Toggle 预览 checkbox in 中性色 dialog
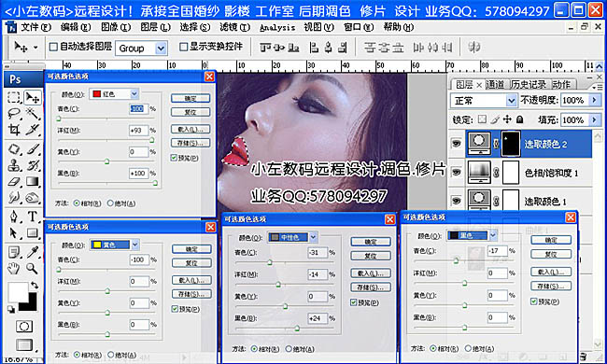The height and width of the screenshot is (364, 607). [353, 302]
